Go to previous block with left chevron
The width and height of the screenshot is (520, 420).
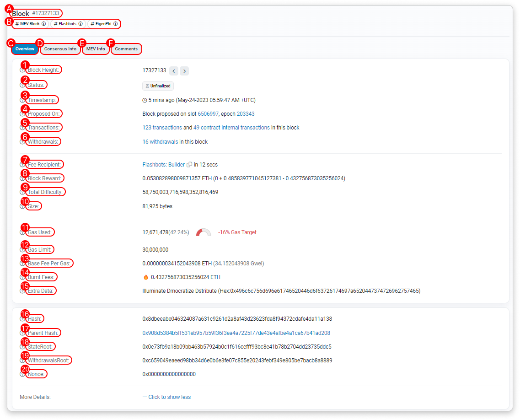pos(174,71)
